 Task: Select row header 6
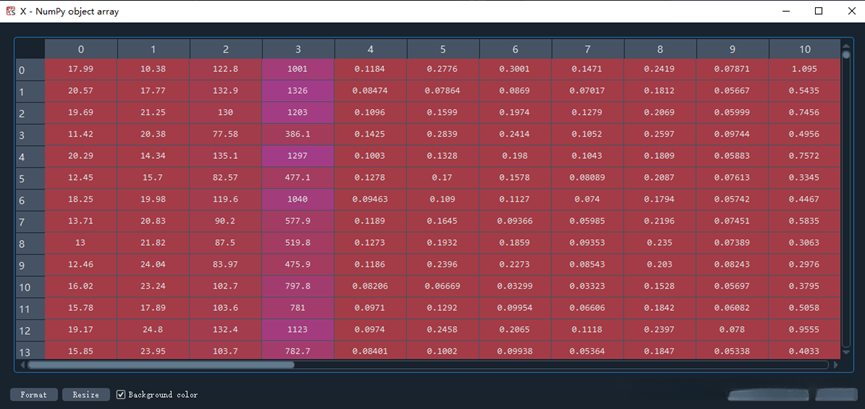tap(30, 200)
